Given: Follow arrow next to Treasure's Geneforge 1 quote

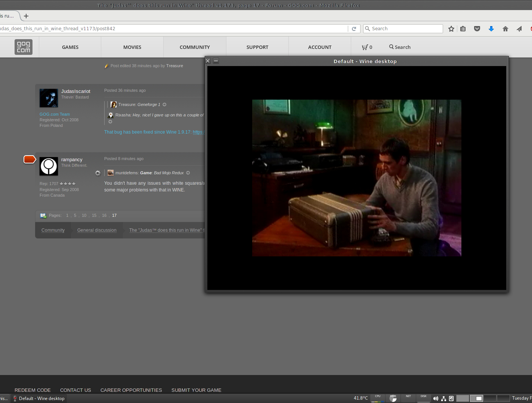Looking at the screenshot, I should (x=164, y=104).
